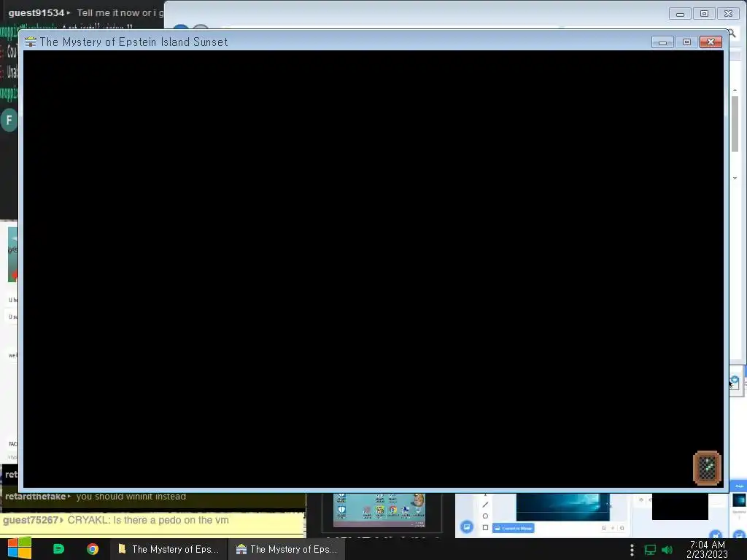Restore the background browser window
The height and width of the screenshot is (560, 747).
point(704,14)
